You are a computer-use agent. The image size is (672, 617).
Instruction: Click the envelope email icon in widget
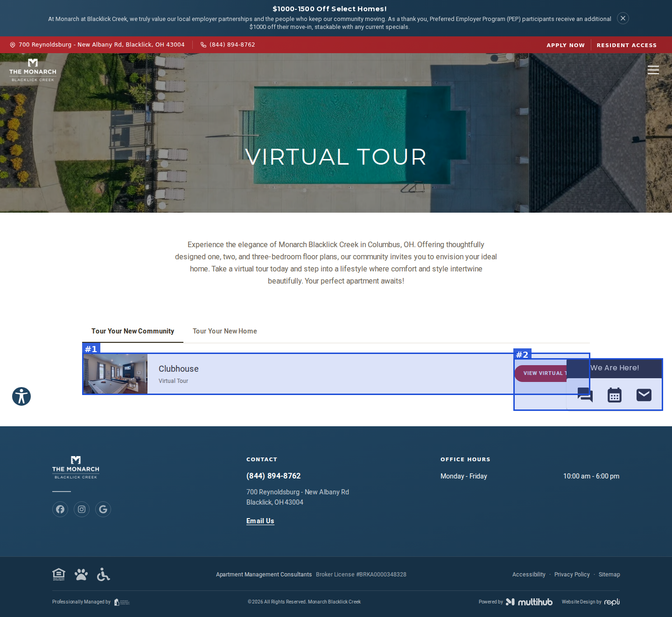[x=644, y=395]
